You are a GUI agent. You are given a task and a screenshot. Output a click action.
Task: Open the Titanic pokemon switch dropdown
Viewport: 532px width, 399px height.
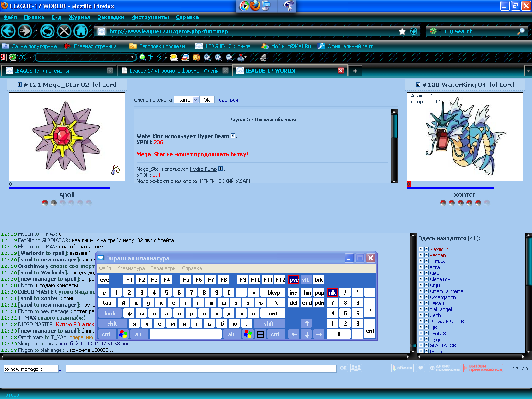pos(195,100)
